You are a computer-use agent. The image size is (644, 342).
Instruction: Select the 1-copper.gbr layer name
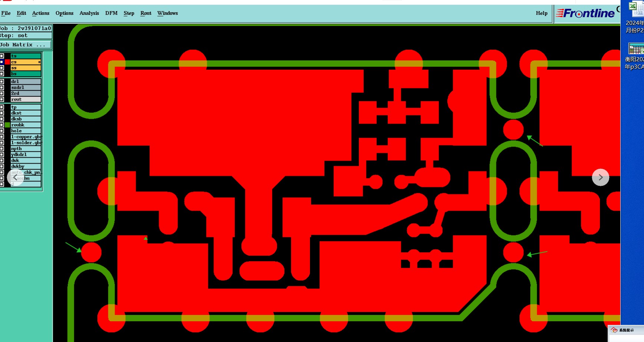point(26,137)
